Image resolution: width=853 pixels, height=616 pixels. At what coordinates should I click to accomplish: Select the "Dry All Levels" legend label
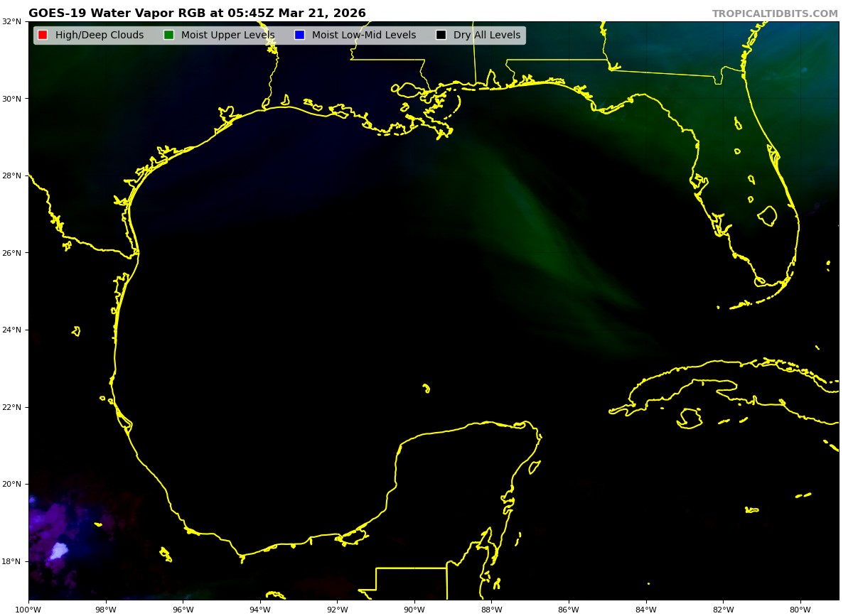pyautogui.click(x=486, y=35)
